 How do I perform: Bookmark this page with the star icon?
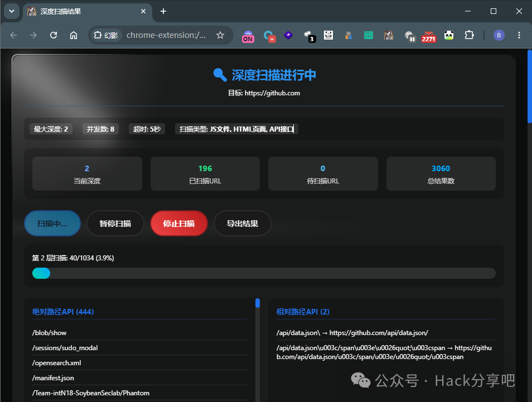tap(220, 35)
